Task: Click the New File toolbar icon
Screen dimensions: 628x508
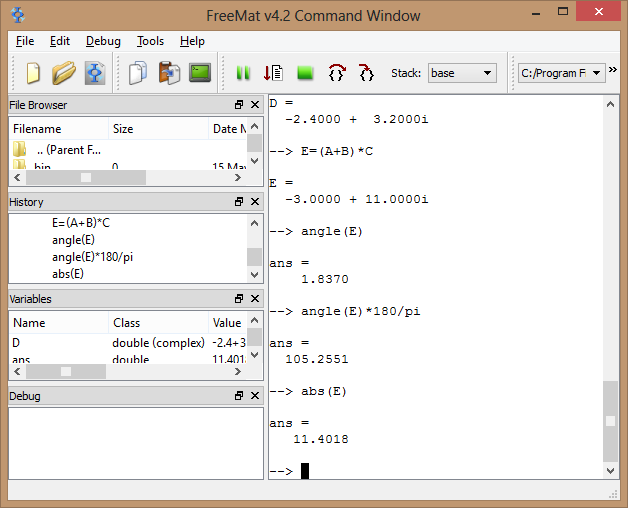Action: 33,73
